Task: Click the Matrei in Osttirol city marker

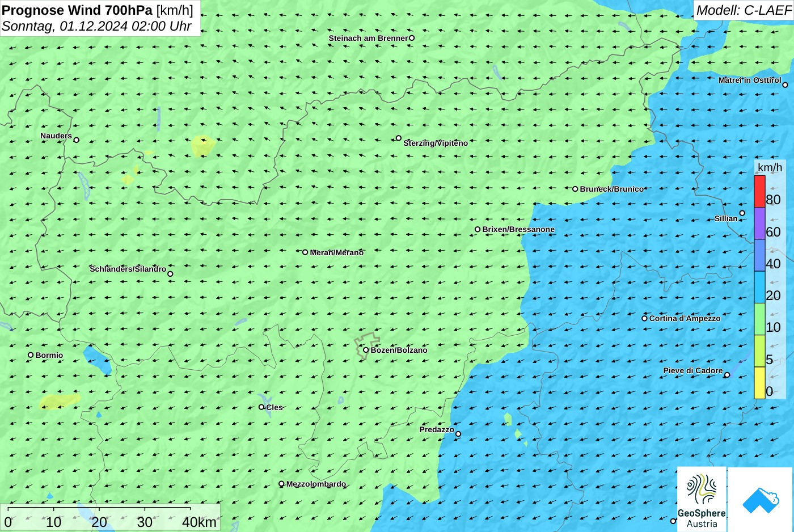Action: pyautogui.click(x=785, y=85)
